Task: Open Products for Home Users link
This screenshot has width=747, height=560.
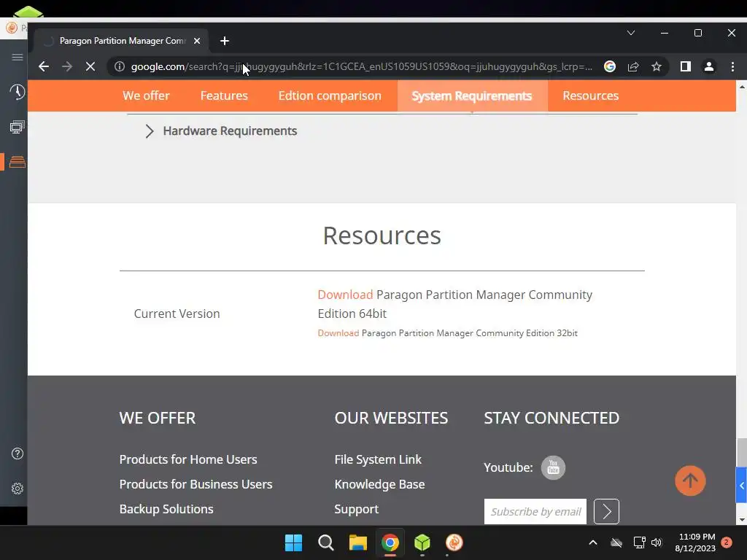Action: click(x=188, y=459)
